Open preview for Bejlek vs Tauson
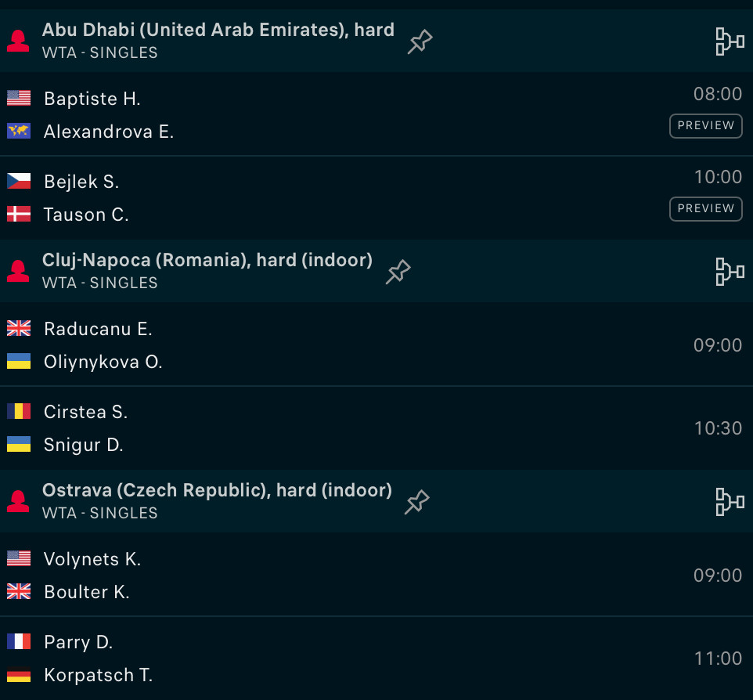753x700 pixels. coord(706,209)
